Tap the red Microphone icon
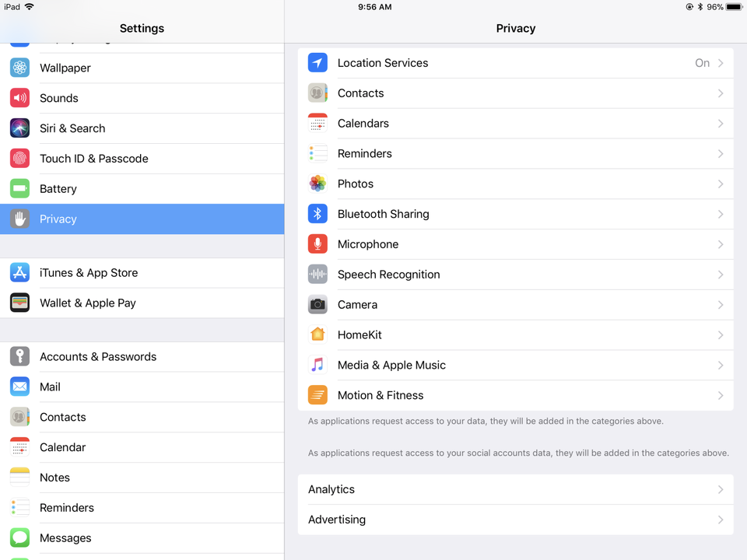 pos(317,244)
